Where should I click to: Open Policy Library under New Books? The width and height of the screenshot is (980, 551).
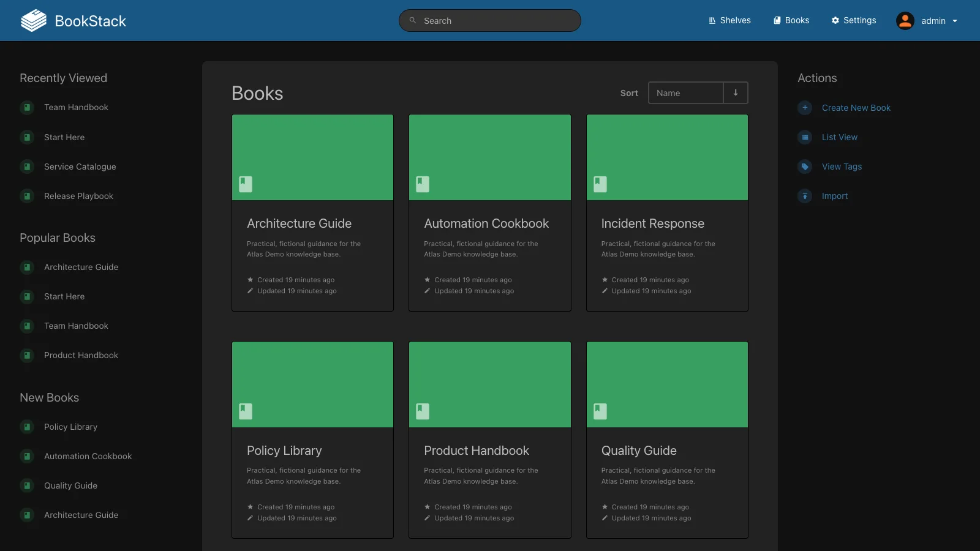pyautogui.click(x=70, y=427)
